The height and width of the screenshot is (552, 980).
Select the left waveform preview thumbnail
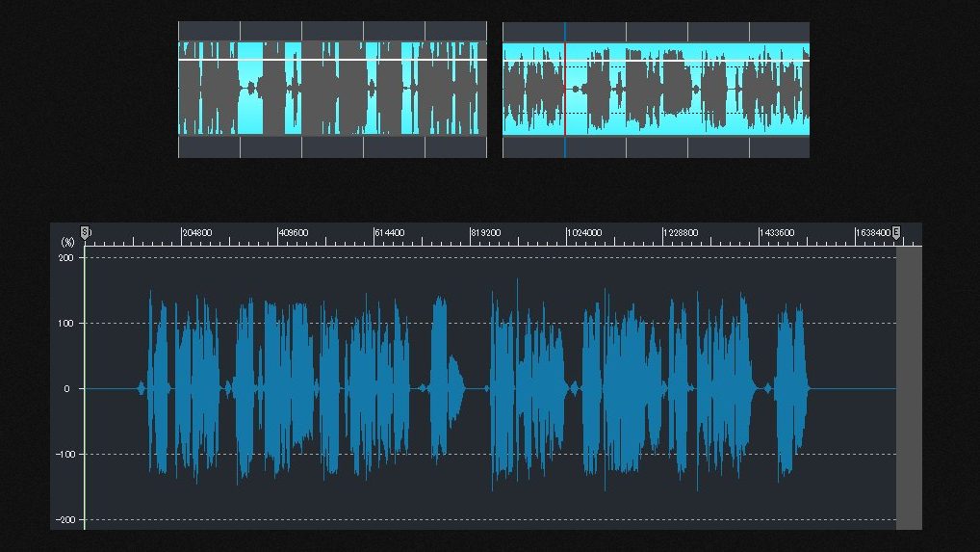click(332, 89)
